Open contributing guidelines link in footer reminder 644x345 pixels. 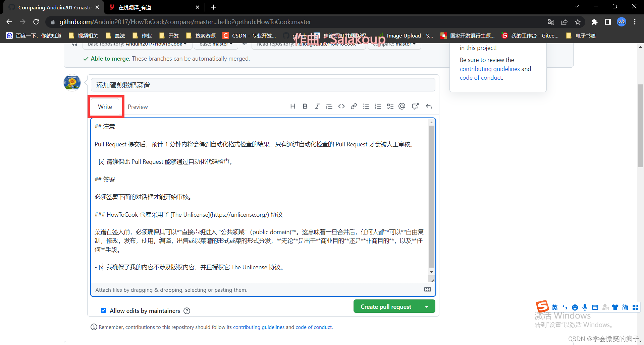(x=259, y=327)
